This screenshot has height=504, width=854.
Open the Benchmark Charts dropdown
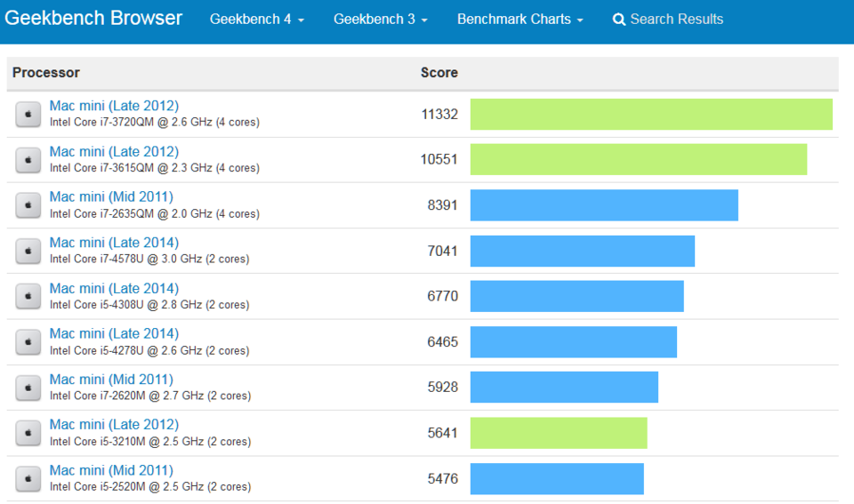520,19
